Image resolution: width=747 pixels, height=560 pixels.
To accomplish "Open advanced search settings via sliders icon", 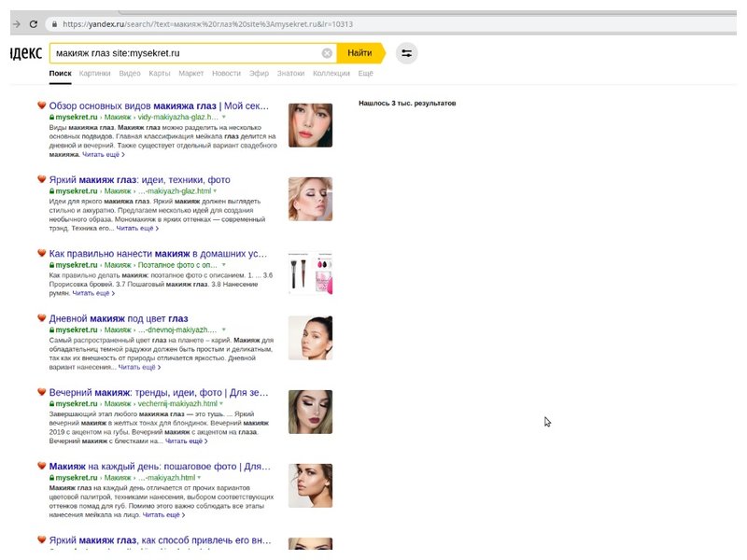I will pos(406,54).
